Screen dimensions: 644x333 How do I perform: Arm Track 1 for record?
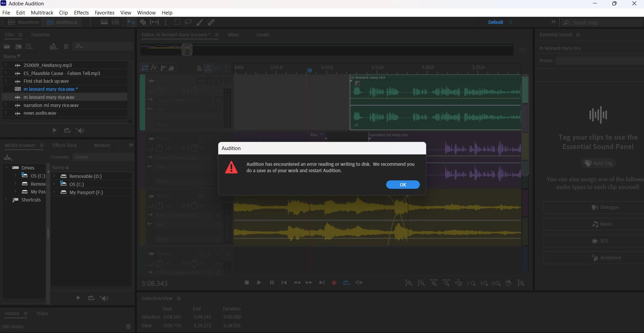(218, 81)
